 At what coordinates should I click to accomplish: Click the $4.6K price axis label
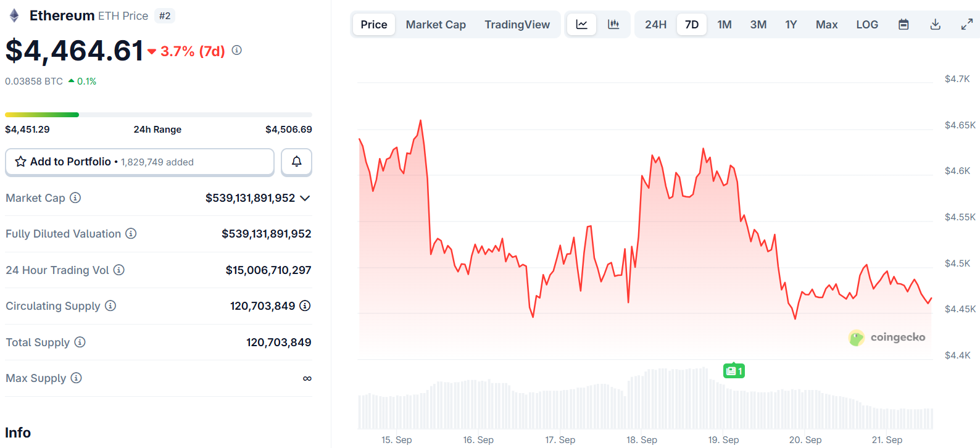pyautogui.click(x=958, y=171)
